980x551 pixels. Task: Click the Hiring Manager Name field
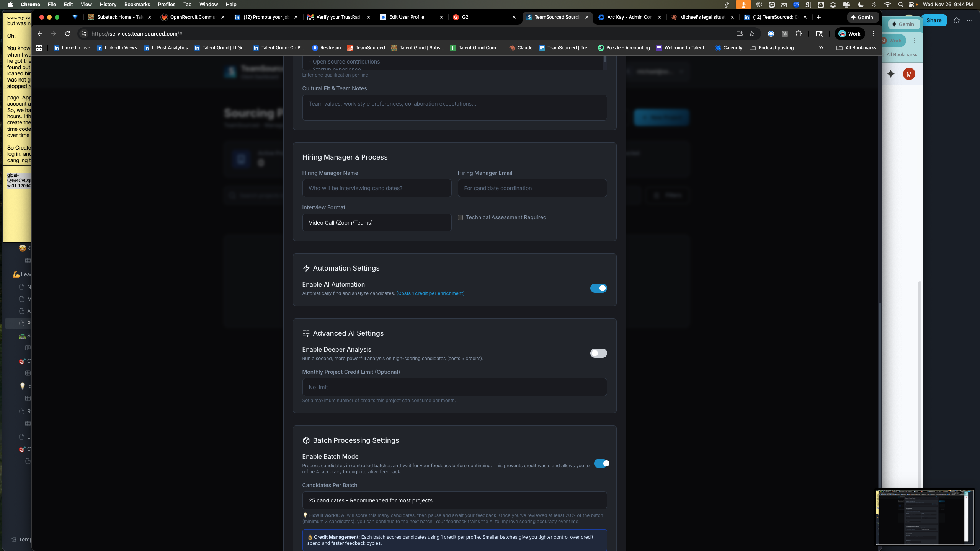(377, 188)
